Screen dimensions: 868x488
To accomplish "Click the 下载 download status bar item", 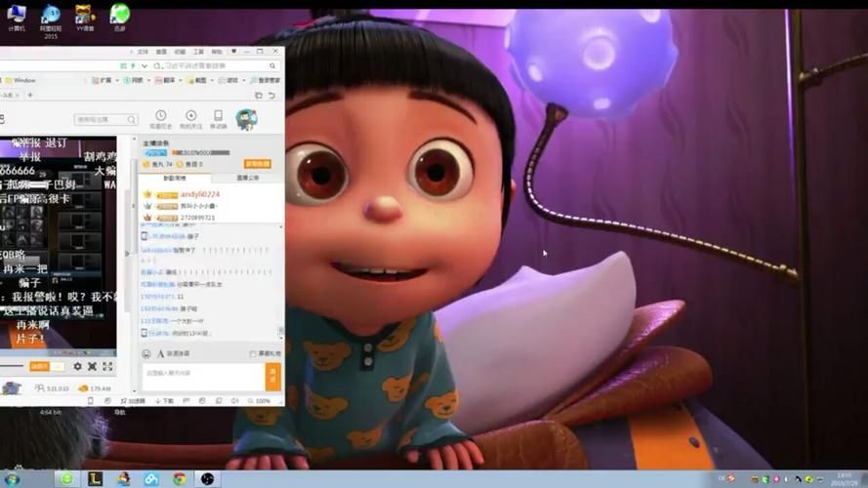I will (164, 400).
